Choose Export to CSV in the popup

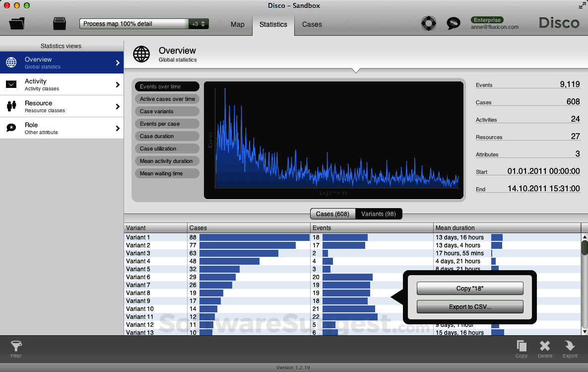(469, 306)
